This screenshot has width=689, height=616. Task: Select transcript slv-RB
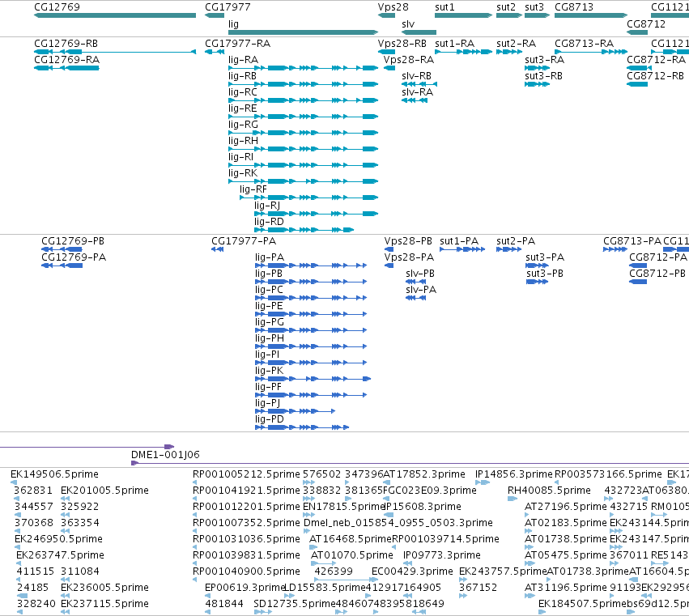[419, 84]
